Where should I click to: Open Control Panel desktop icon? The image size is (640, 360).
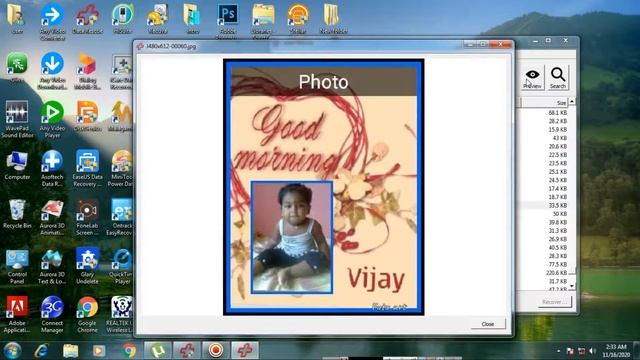coord(17,266)
